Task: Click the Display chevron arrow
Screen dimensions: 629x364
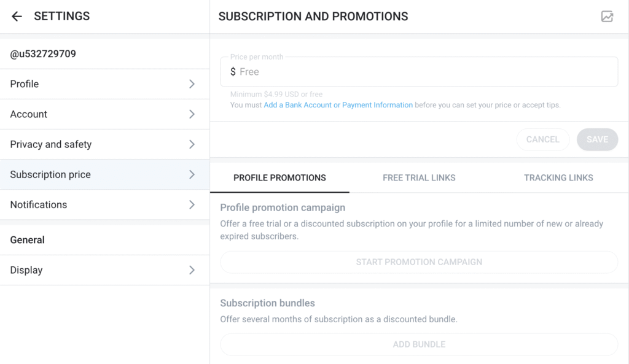Action: click(192, 270)
